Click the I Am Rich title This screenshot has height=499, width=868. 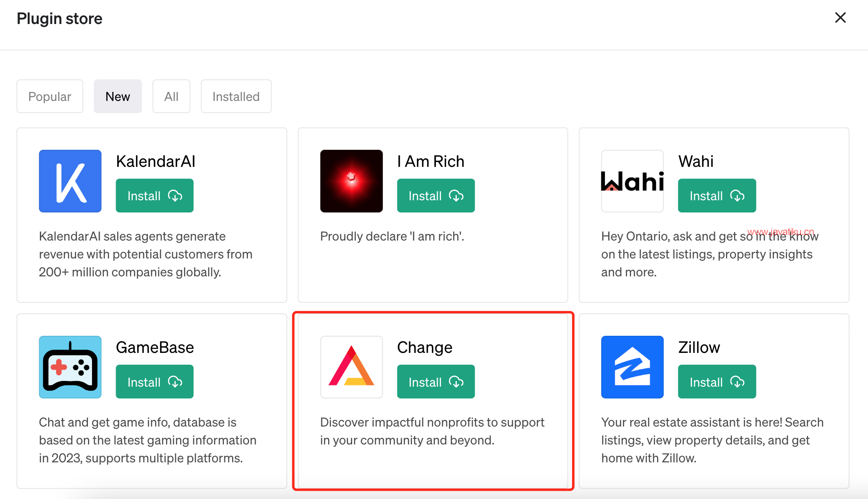pyautogui.click(x=431, y=162)
